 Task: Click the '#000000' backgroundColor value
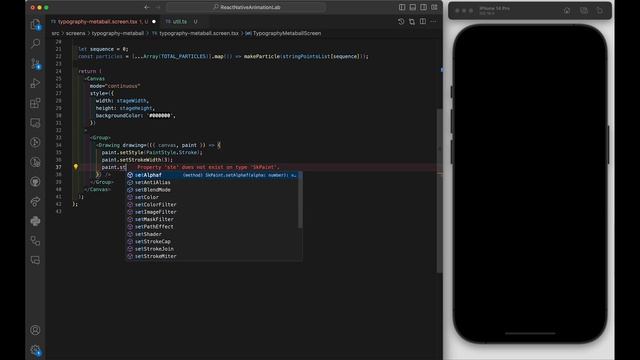click(160, 116)
